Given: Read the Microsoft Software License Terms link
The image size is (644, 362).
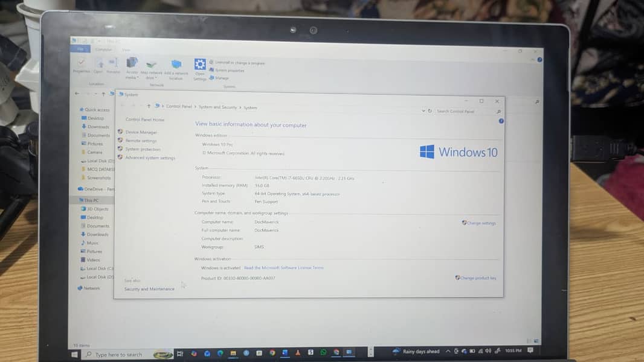Looking at the screenshot, I should tap(284, 268).
